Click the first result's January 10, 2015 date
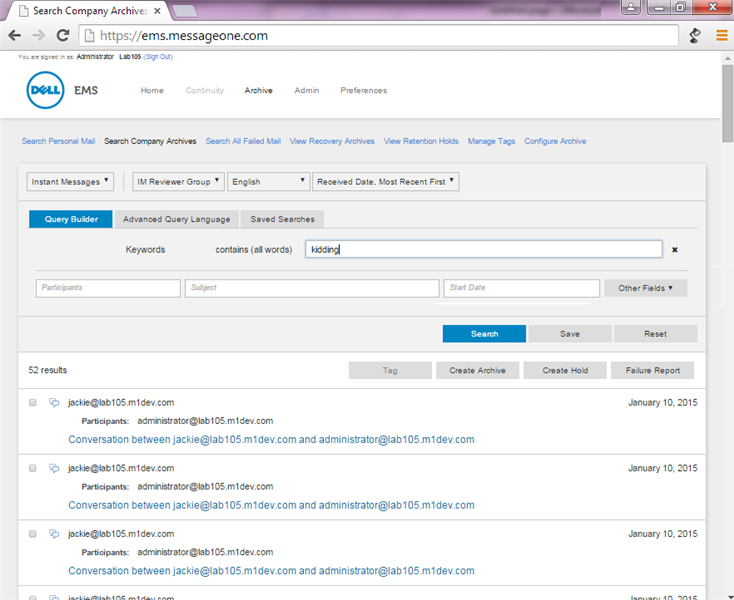The image size is (734, 600). (x=662, y=402)
